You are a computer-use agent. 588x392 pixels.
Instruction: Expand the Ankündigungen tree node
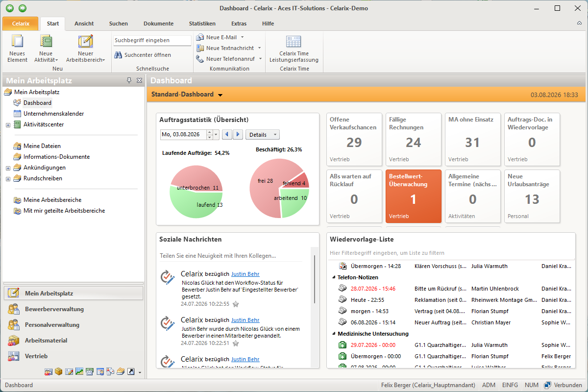point(8,168)
